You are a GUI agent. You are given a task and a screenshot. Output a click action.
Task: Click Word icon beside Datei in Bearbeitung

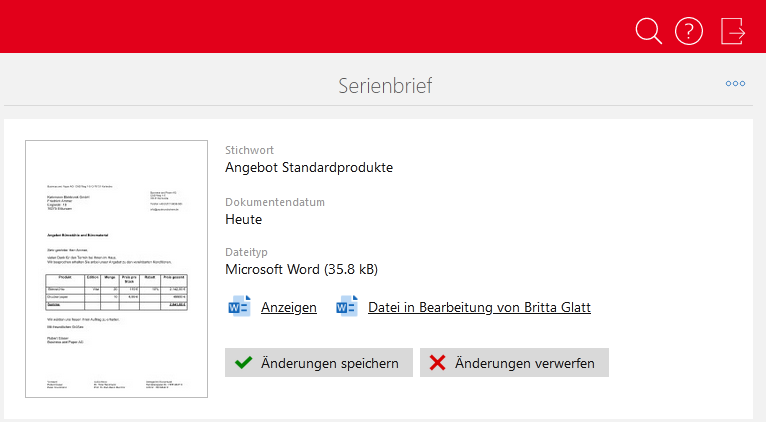coord(347,307)
